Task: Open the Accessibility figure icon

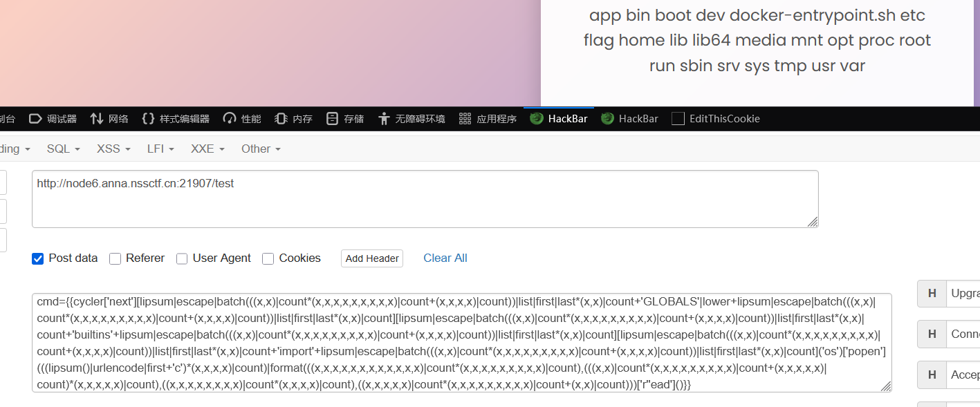Action: coord(384,119)
